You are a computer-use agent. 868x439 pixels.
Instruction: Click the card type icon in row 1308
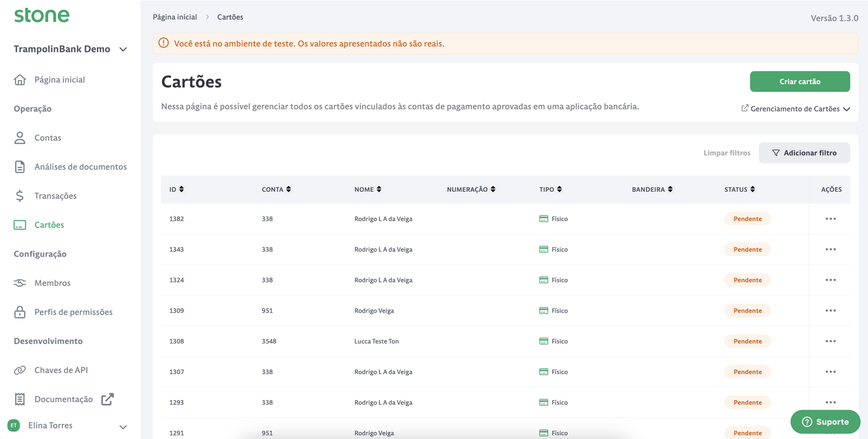pos(544,341)
